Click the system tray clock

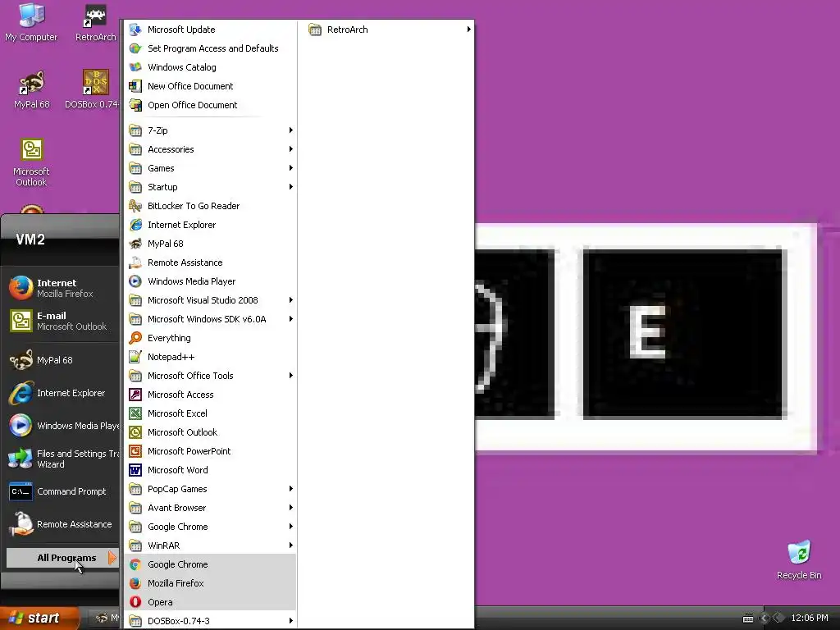(809, 619)
